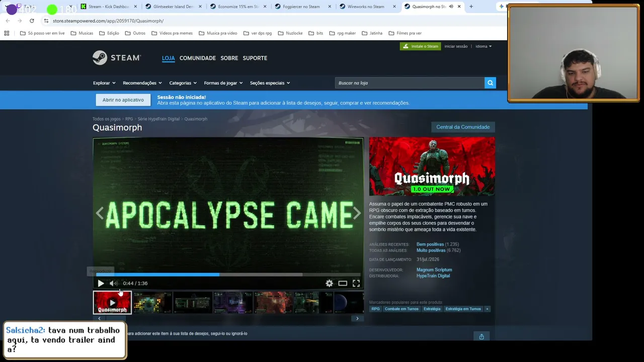Viewport: 644px width, 362px height.
Task: Expand the Categorias dropdown
Action: pyautogui.click(x=183, y=83)
